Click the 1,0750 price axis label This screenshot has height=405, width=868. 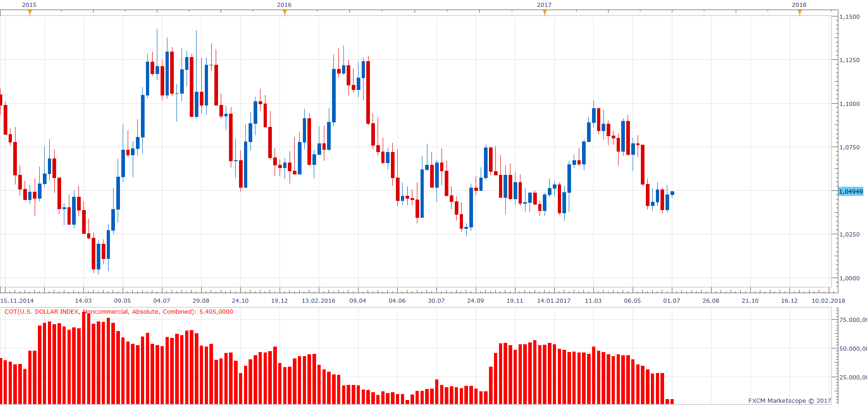tap(850, 147)
